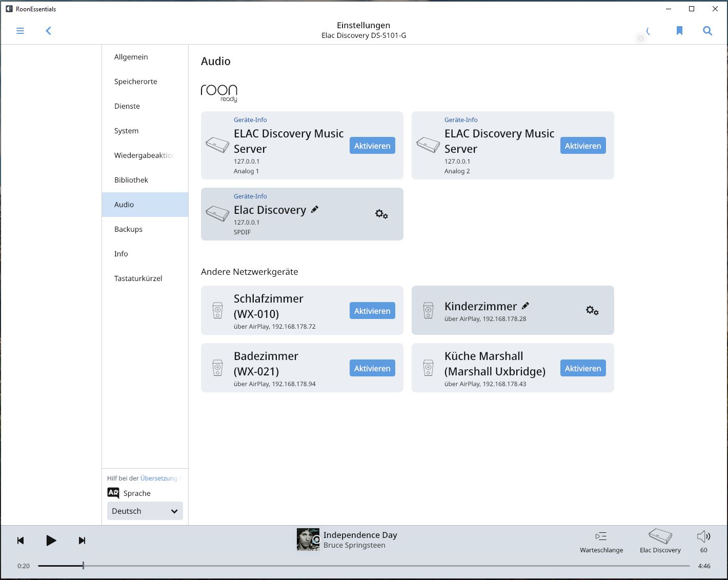This screenshot has height=580, width=728.
Task: Open the Warteschlange queue
Action: pos(601,542)
